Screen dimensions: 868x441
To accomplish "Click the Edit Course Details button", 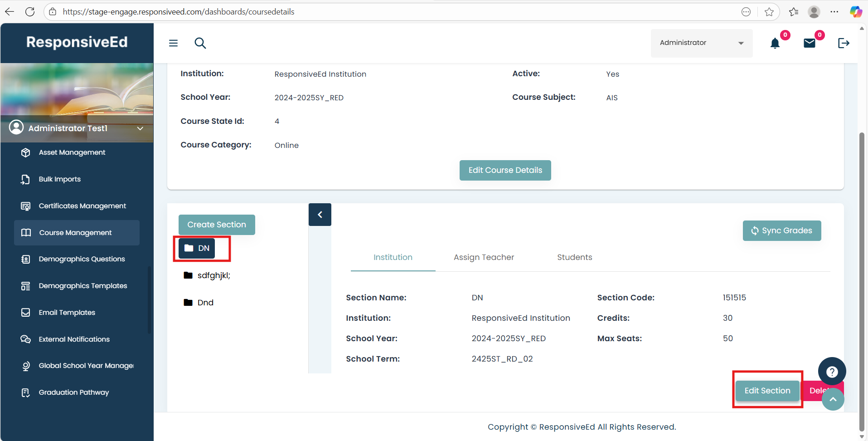I will pos(505,170).
